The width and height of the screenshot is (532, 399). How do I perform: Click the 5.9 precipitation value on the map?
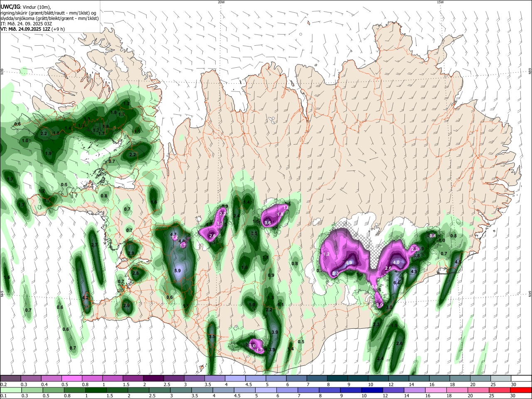tap(177, 271)
